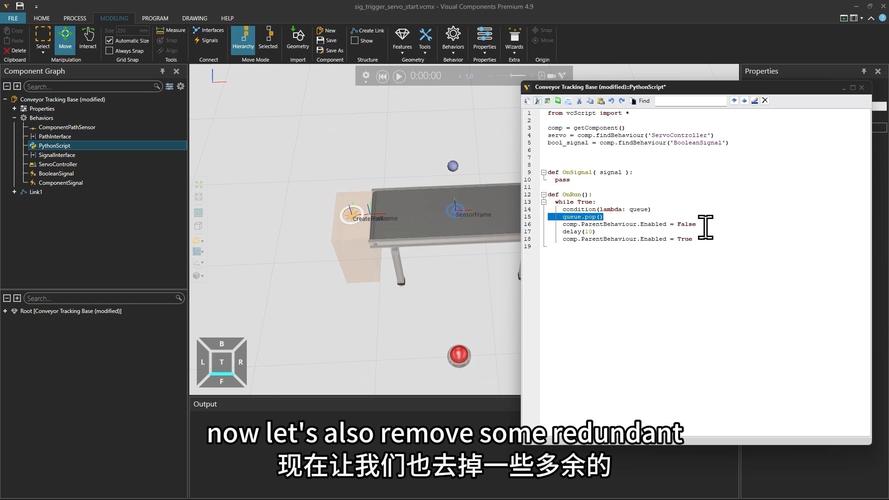
Task: Select Top view on view cube
Action: coord(222,362)
